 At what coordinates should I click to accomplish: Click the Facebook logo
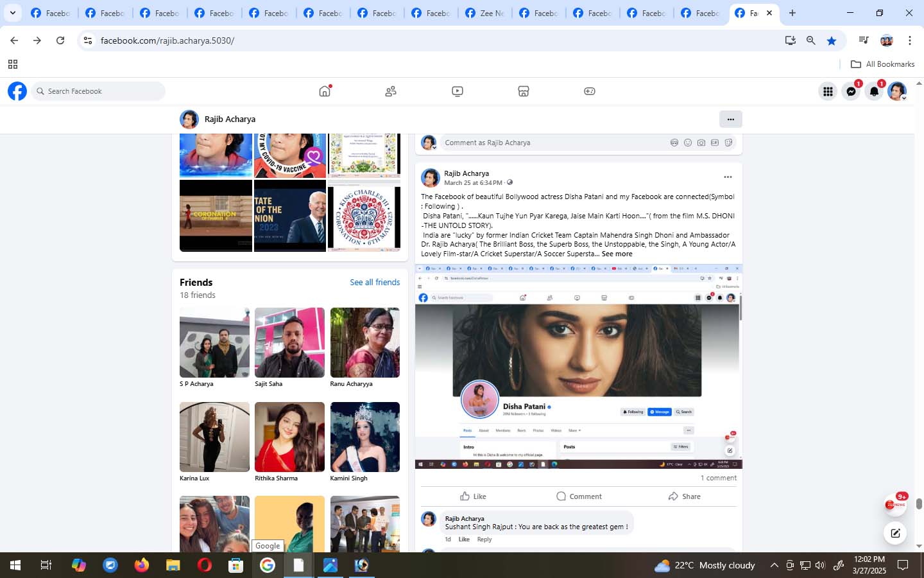click(17, 91)
